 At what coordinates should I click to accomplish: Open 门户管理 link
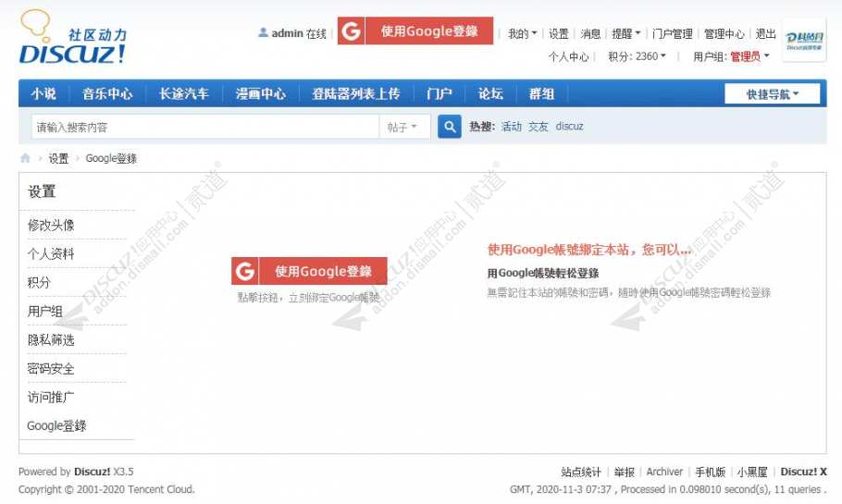[673, 34]
